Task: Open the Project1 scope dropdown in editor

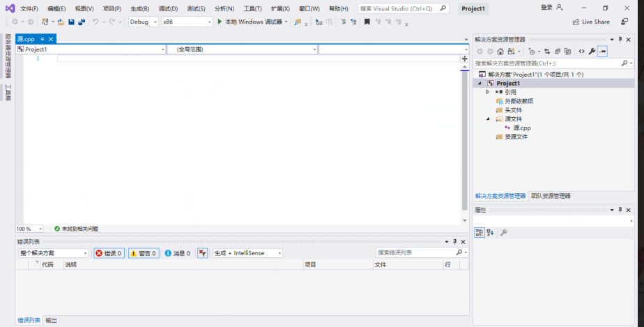Action: [x=91, y=50]
